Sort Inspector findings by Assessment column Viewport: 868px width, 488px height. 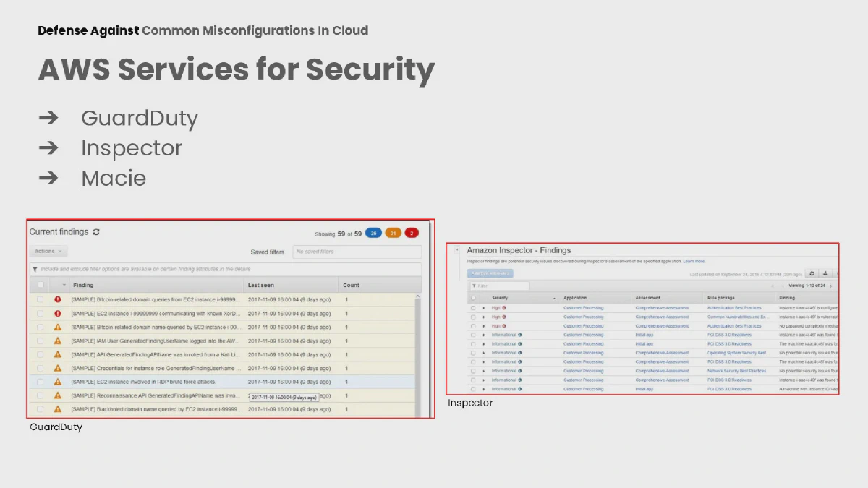coord(648,298)
